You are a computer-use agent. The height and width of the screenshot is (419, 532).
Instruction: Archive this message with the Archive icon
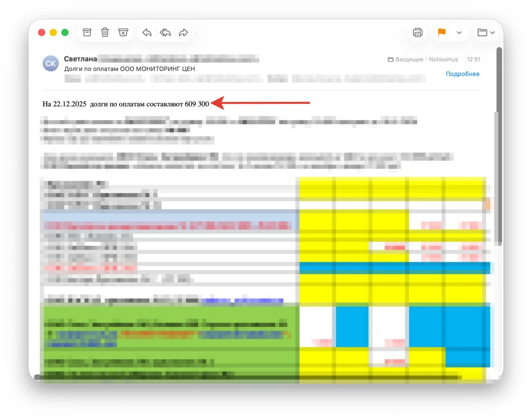point(87,32)
